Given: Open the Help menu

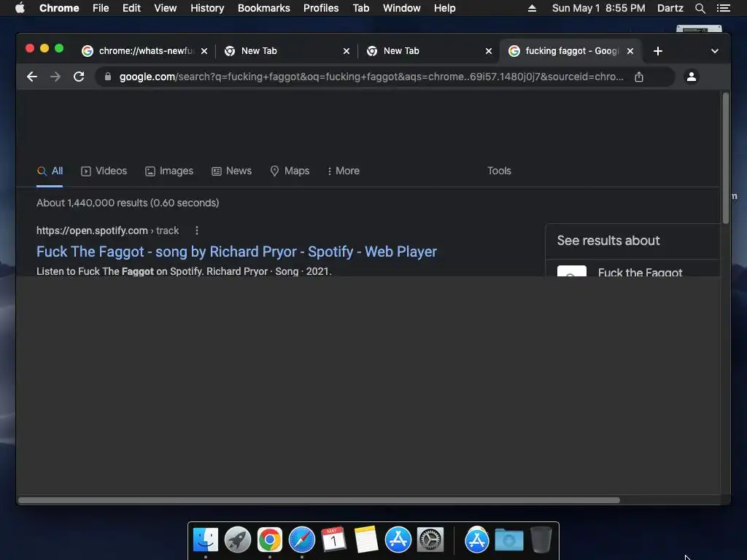Looking at the screenshot, I should [x=444, y=8].
